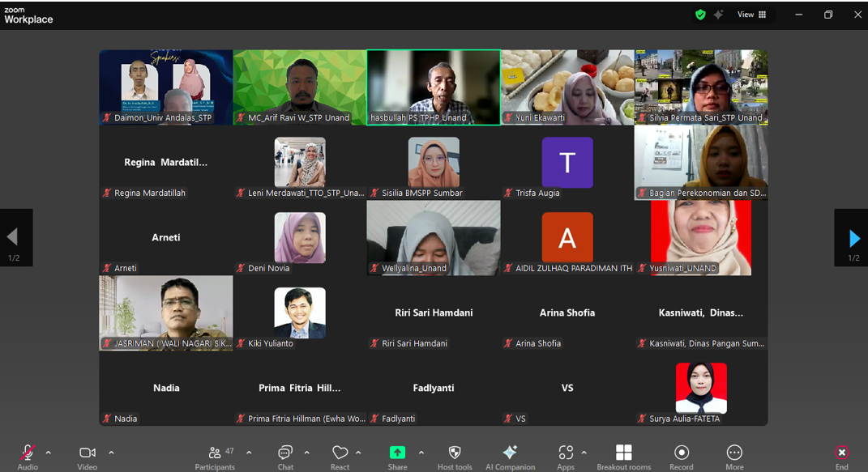Go to next page of participants
The width and height of the screenshot is (868, 472).
[854, 238]
